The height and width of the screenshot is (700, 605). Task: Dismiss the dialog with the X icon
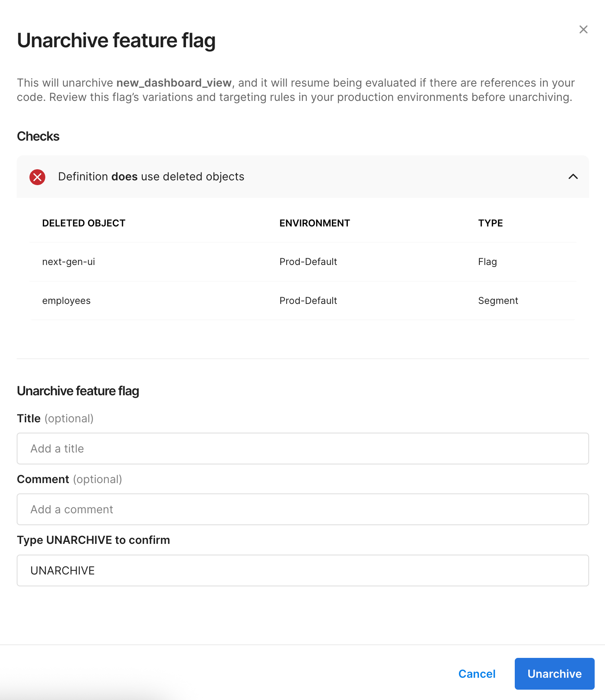tap(583, 29)
